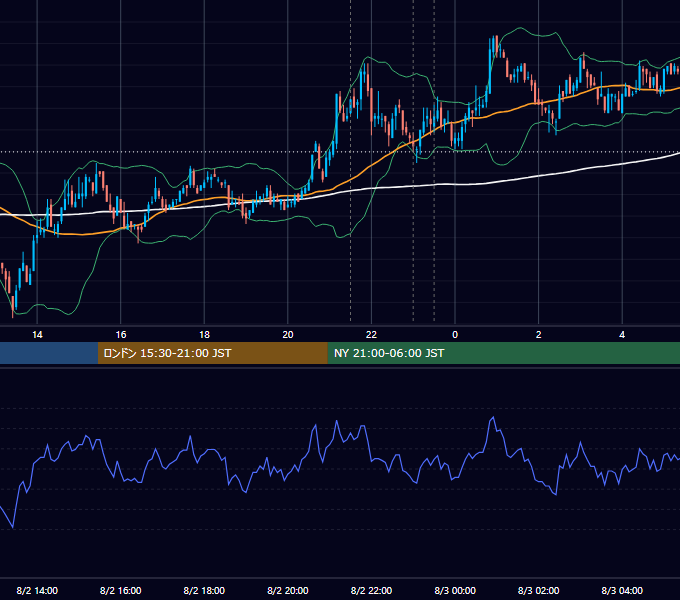
Task: Click the '8/2 20:00' date label
Action: tap(288, 590)
